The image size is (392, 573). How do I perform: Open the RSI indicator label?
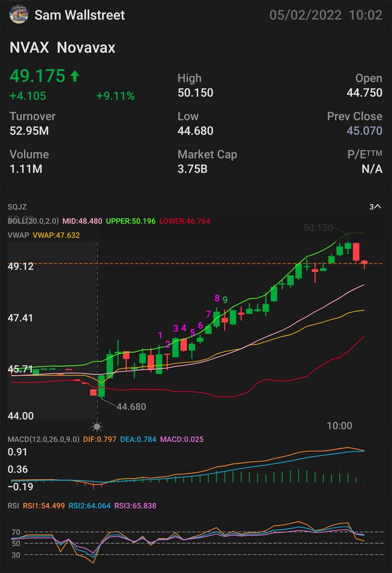point(13,506)
